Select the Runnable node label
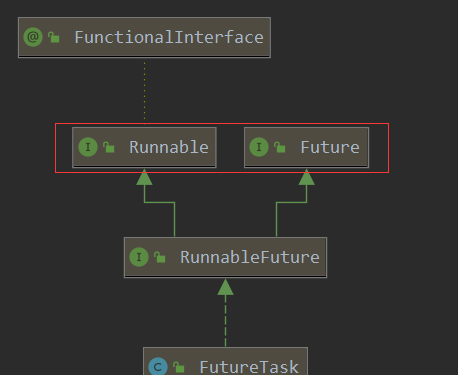Screen dimensions: 458x375 coord(169,147)
